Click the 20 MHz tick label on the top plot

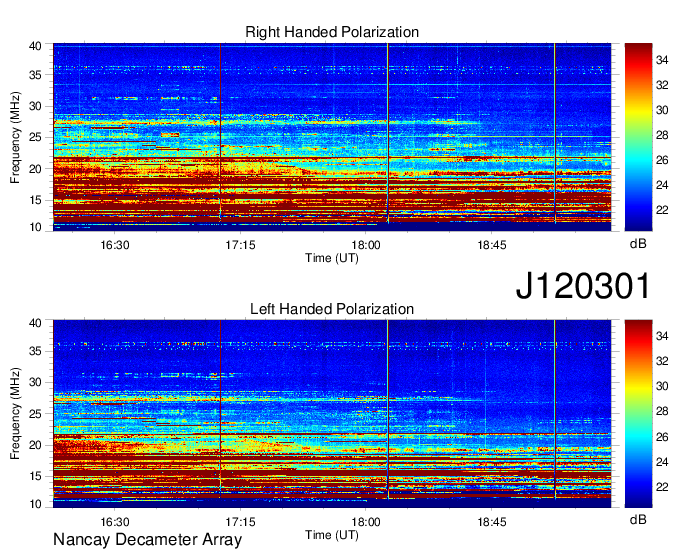[x=35, y=169]
